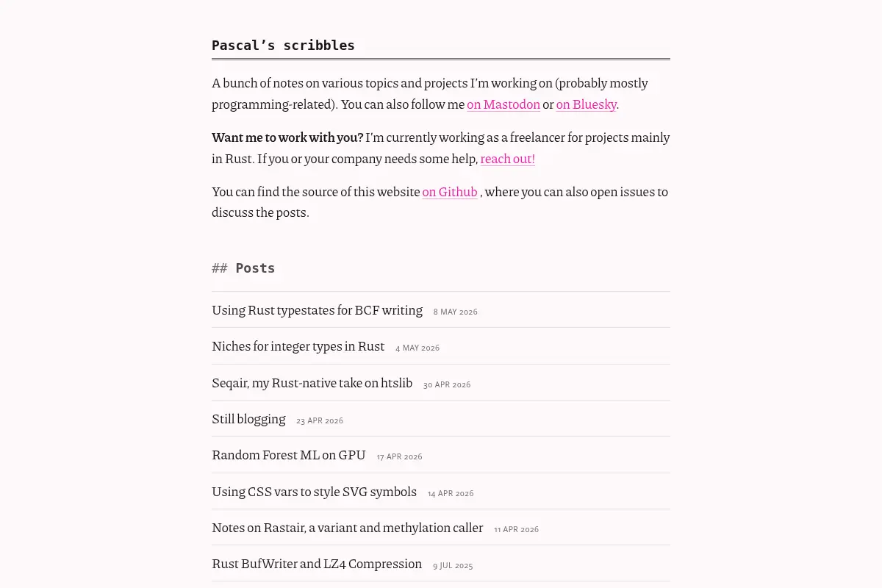The height and width of the screenshot is (588, 882).
Task: Open the "on Mastodon" link
Action: tap(503, 104)
